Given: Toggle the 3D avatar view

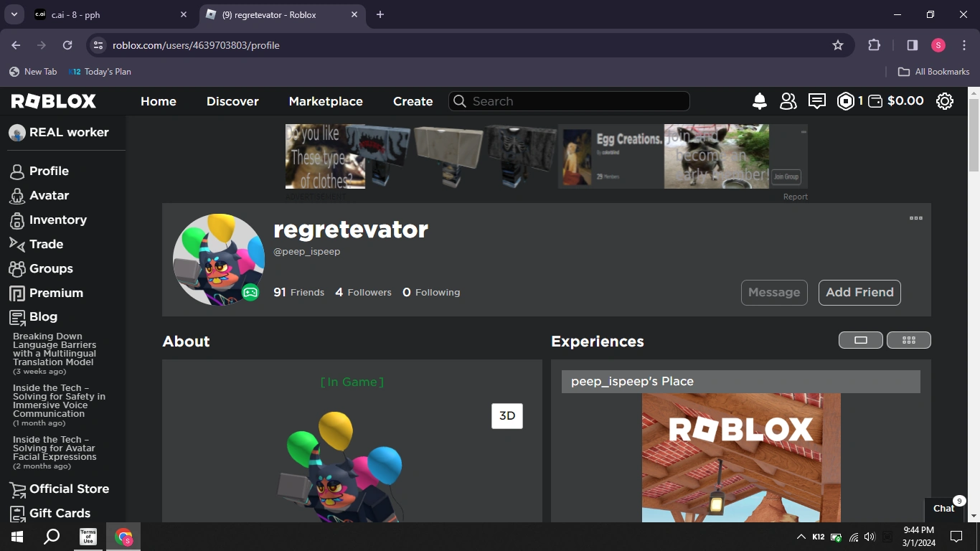Looking at the screenshot, I should click(507, 415).
